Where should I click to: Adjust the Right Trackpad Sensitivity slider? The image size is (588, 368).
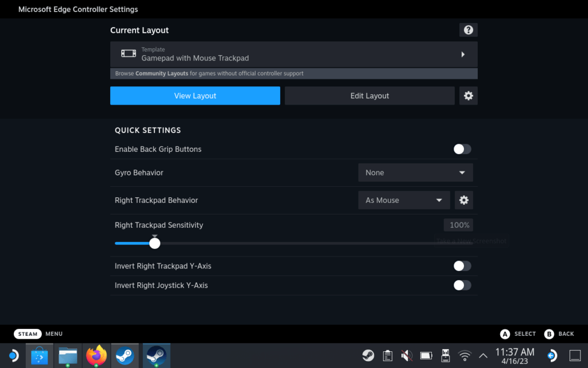tap(154, 243)
